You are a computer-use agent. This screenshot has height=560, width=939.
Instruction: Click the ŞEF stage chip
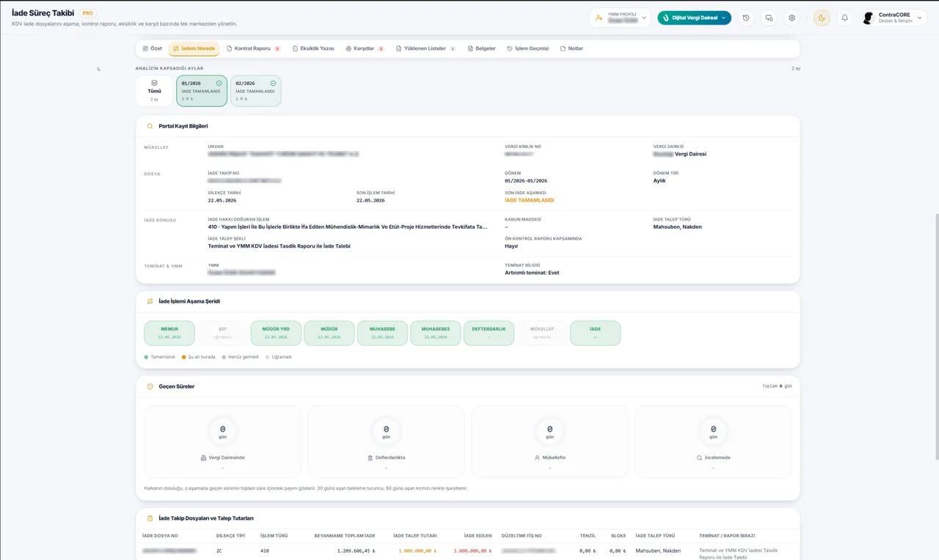click(x=222, y=333)
